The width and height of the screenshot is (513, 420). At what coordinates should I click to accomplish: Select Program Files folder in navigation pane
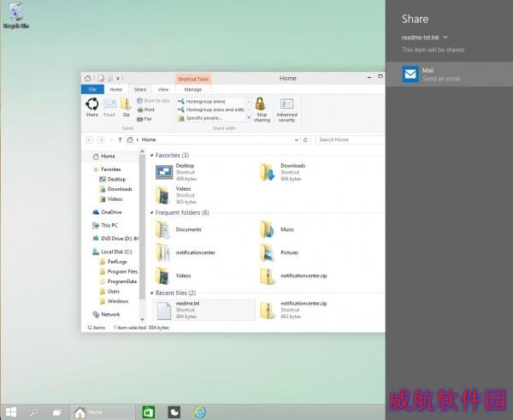pos(119,271)
